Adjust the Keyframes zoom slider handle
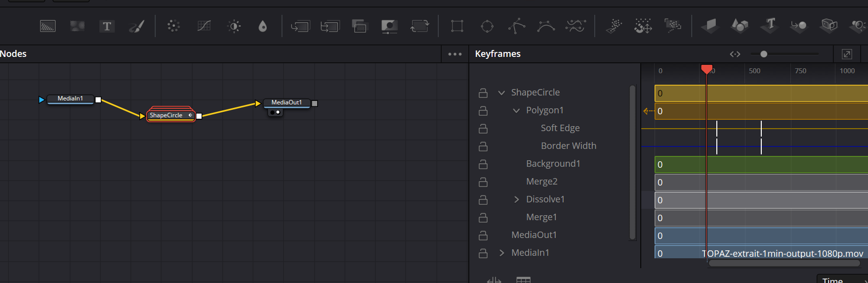 coord(764,54)
